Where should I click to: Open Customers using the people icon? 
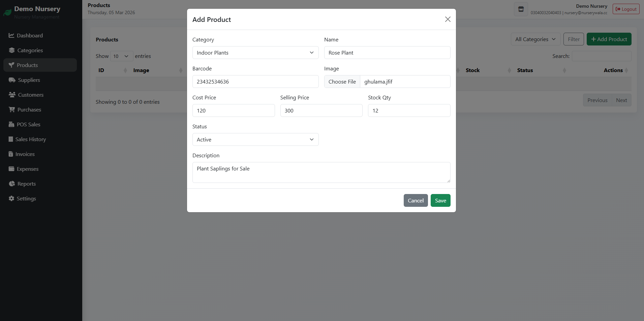(x=11, y=95)
